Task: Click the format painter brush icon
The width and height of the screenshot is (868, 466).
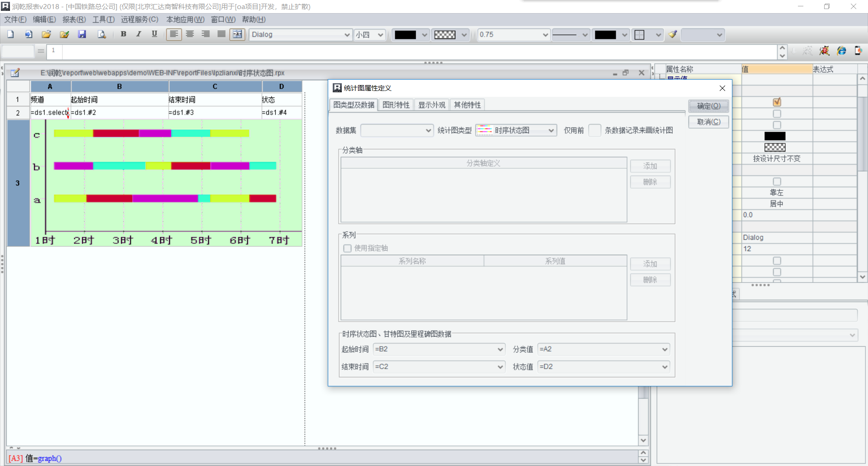Action: 673,34
